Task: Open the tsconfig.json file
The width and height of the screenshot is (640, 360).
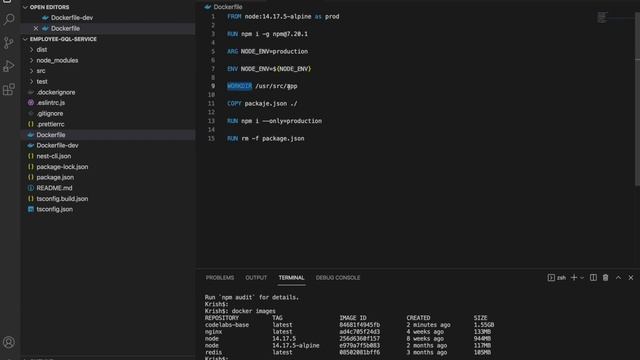Action: pos(54,209)
